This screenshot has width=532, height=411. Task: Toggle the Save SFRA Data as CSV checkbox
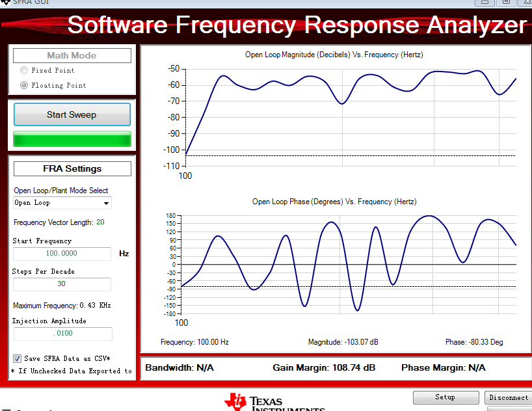pos(17,359)
